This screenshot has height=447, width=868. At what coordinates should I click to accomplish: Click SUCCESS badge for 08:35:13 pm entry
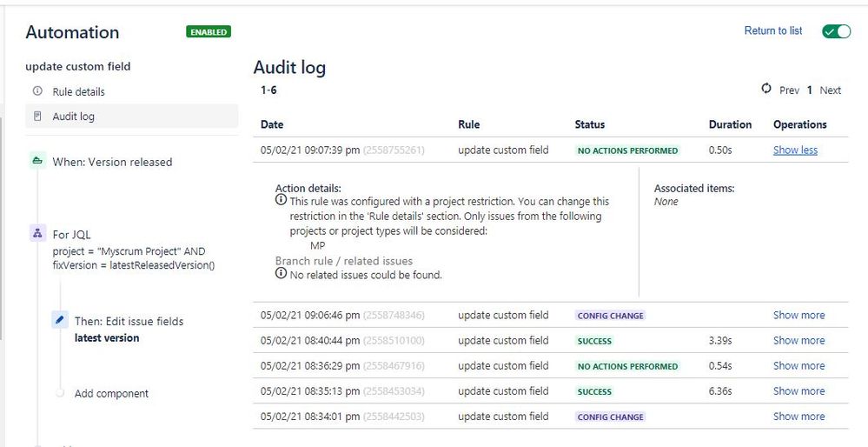point(594,391)
